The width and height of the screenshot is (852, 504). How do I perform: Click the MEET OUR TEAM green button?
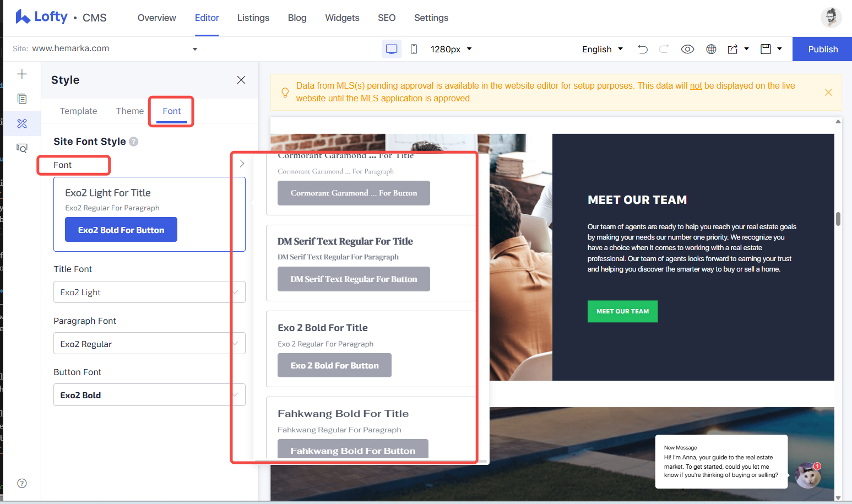point(622,311)
